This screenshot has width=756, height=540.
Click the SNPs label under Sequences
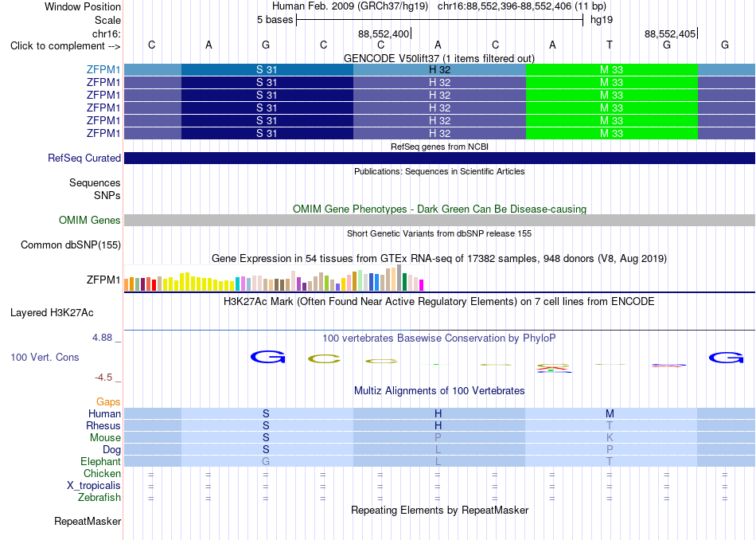pyautogui.click(x=107, y=195)
